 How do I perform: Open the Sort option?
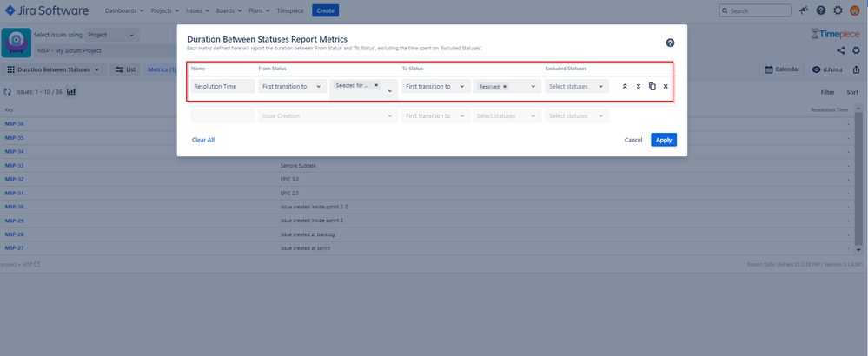pyautogui.click(x=852, y=92)
